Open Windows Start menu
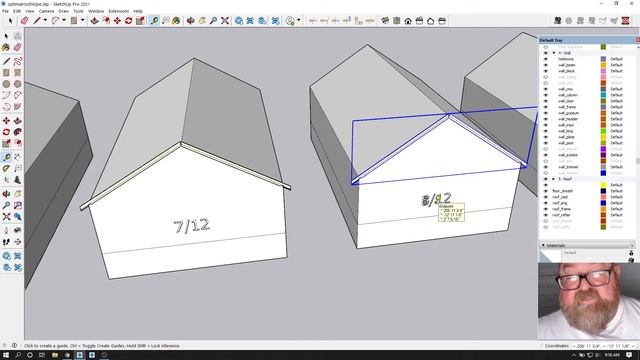The image size is (640, 360). [5, 355]
